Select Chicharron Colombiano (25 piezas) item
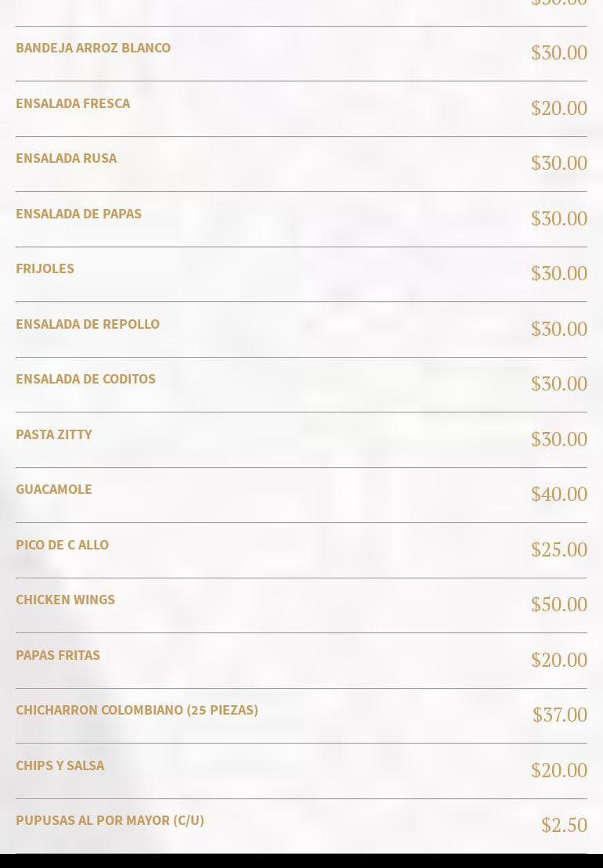 [137, 710]
